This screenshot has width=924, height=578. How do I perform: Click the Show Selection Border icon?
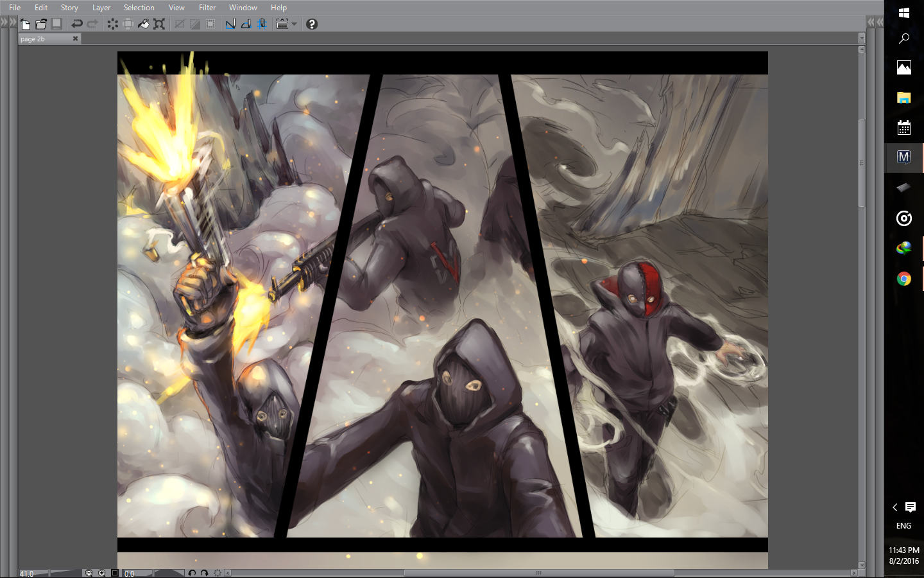tap(210, 24)
